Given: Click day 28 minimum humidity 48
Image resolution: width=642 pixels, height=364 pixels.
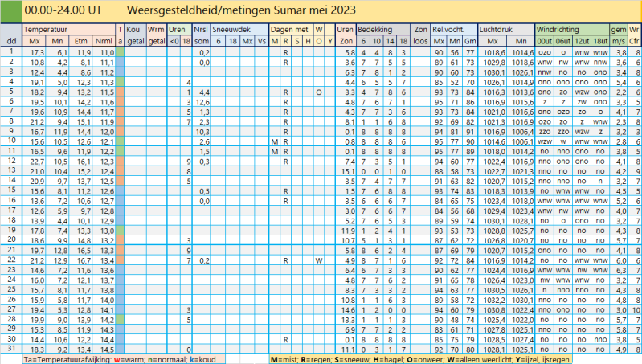Looking at the screenshot, I should point(454,320).
